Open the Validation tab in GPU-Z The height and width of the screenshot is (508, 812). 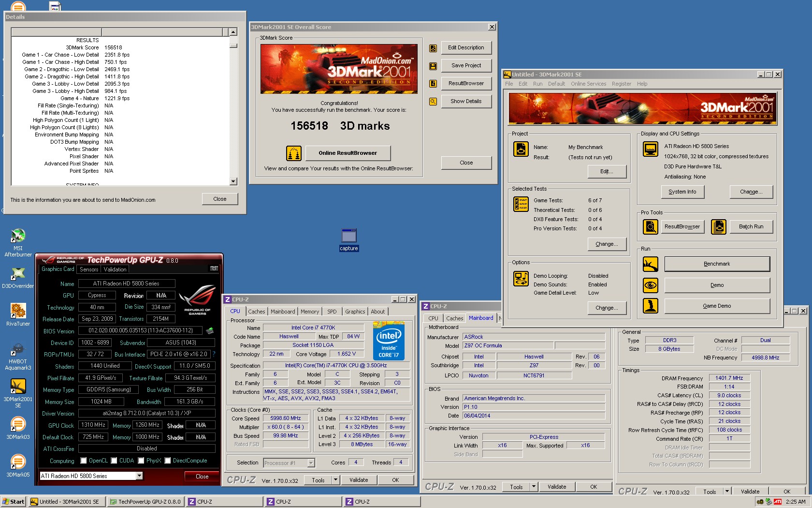pos(115,269)
